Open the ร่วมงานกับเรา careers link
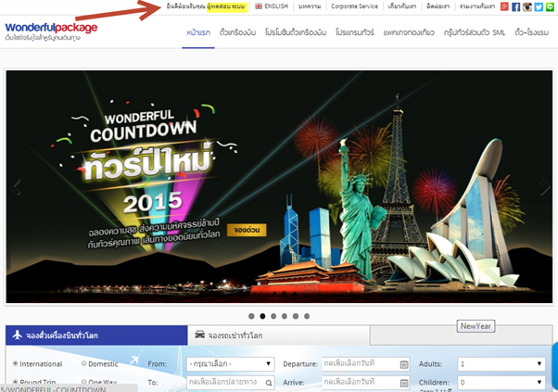Image resolution: width=558 pixels, height=392 pixels. tap(477, 6)
